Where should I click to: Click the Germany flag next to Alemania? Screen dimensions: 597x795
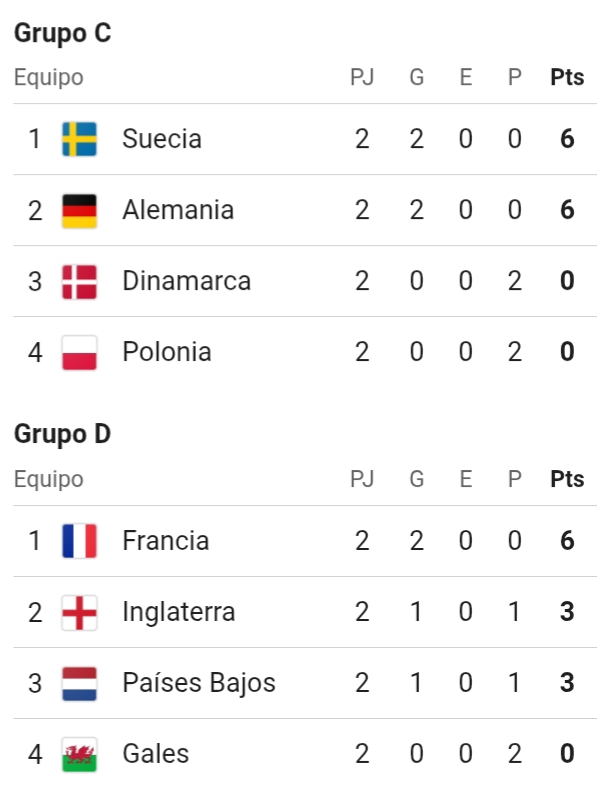(x=79, y=210)
